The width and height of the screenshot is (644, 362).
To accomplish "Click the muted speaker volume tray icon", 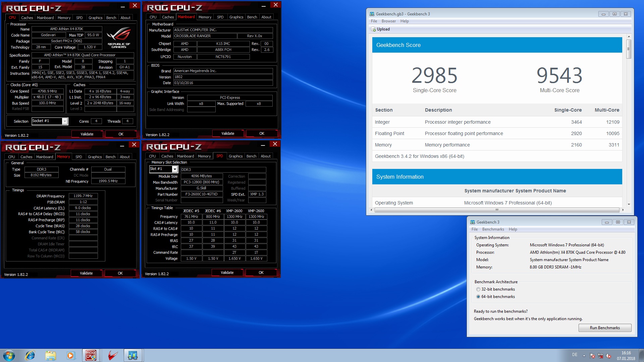I will 608,356.
